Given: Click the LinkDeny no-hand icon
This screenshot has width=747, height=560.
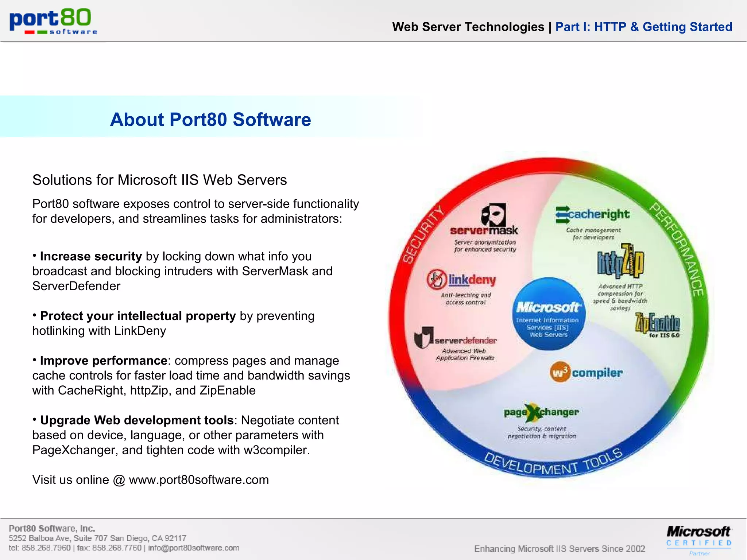Looking at the screenshot, I should tap(437, 280).
